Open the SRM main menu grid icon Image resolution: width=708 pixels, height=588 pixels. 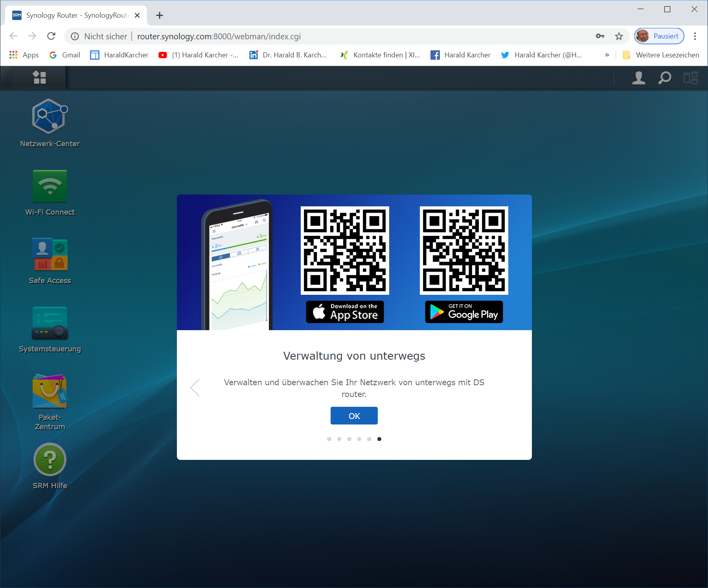[39, 77]
